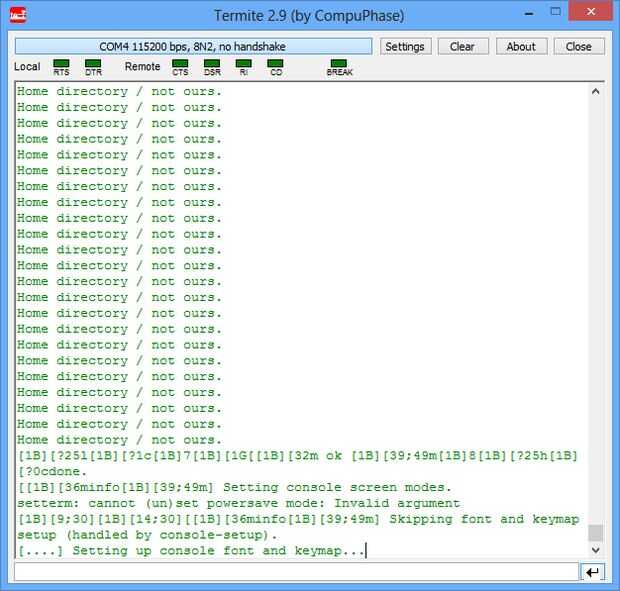Click the 'Setting up console font and keymap...' line

pos(191,551)
